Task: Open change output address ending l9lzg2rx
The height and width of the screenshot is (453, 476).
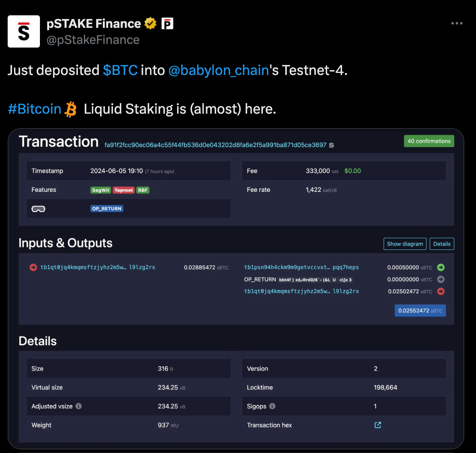Action: [301, 291]
